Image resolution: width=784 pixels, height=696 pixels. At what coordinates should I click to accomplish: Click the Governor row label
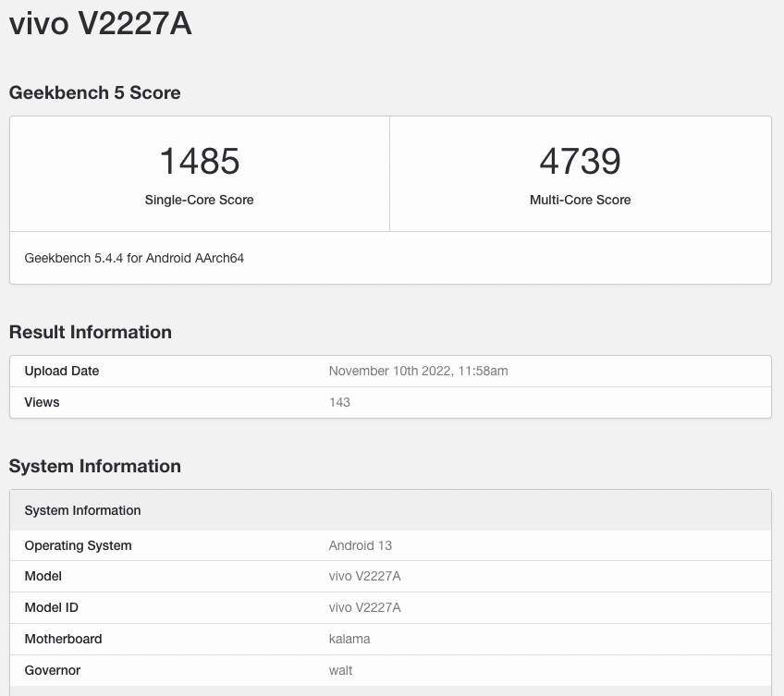pyautogui.click(x=52, y=670)
